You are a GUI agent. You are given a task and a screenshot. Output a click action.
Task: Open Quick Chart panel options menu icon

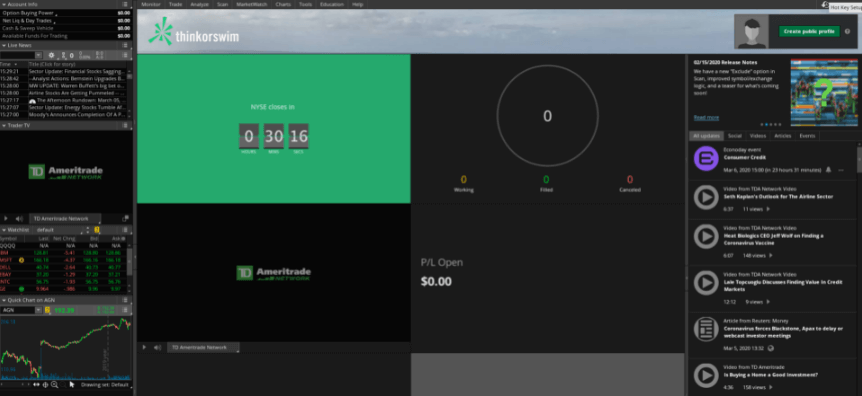point(125,300)
